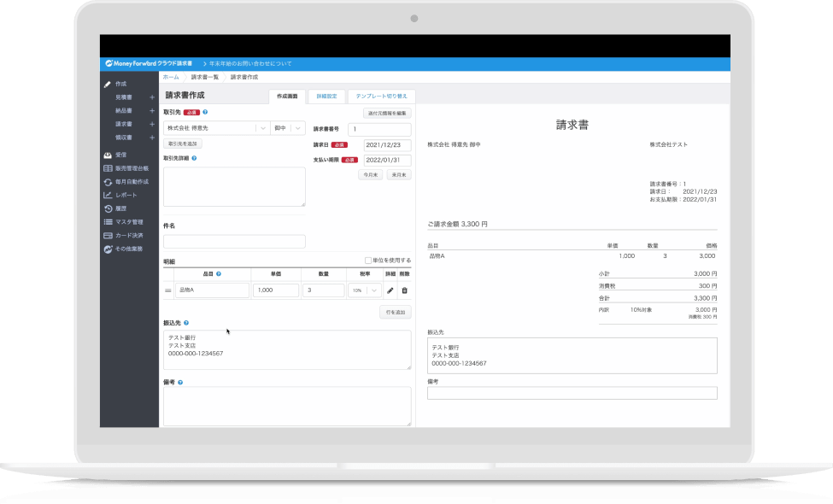833x504 pixels.
Task: Switch to the テンプレート切り替え tab
Action: click(x=381, y=97)
